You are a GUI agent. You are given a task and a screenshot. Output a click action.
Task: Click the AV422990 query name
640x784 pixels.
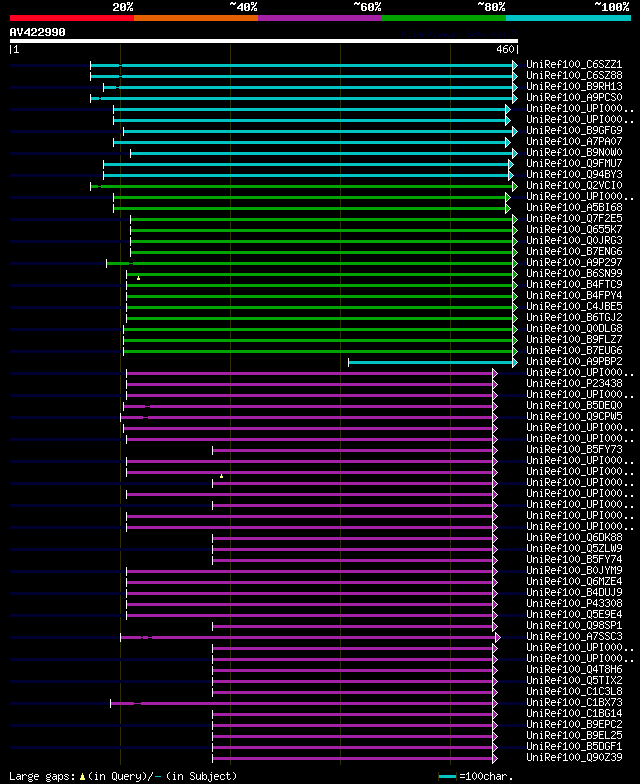pos(38,32)
